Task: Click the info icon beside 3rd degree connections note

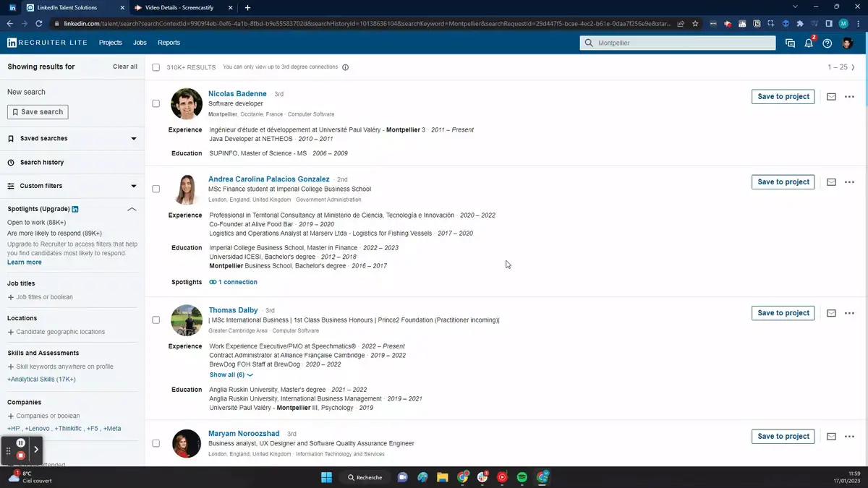Action: click(345, 67)
